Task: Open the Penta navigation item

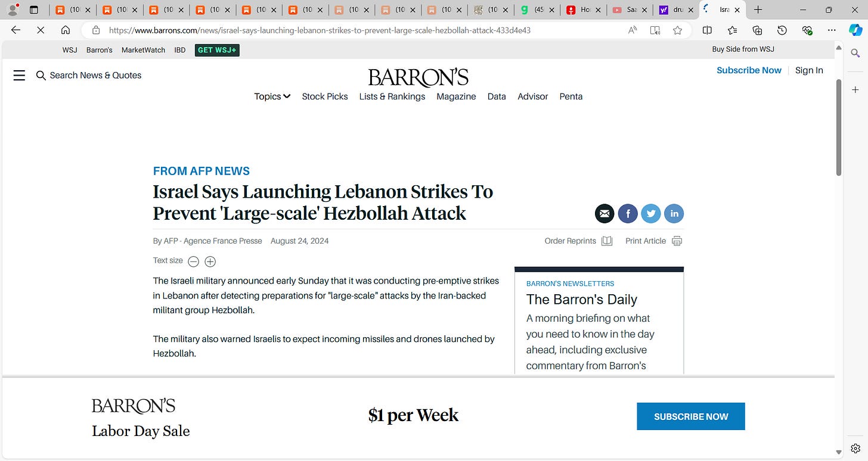Action: pos(571,96)
